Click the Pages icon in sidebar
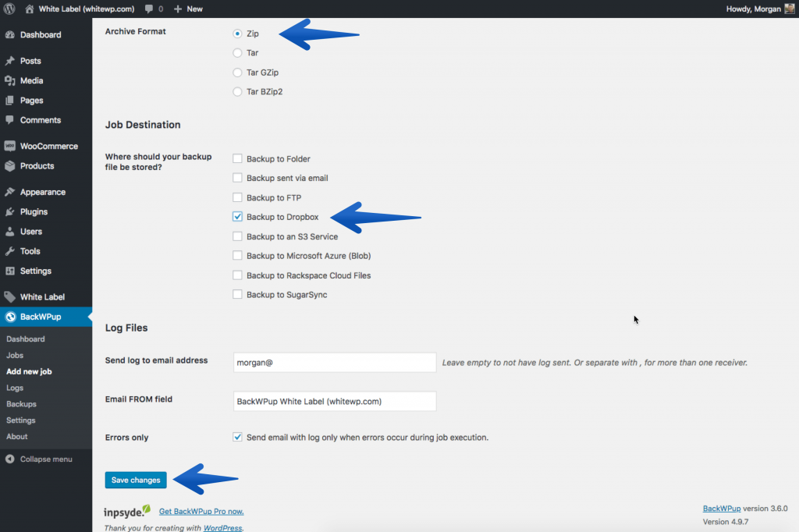This screenshot has height=532, width=799. tap(9, 101)
